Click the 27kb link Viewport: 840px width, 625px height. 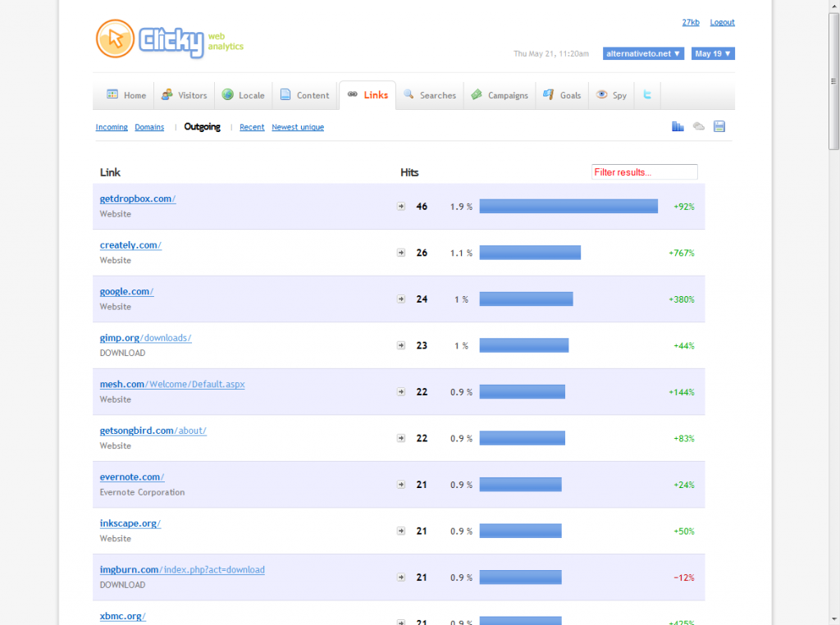pyautogui.click(x=691, y=22)
